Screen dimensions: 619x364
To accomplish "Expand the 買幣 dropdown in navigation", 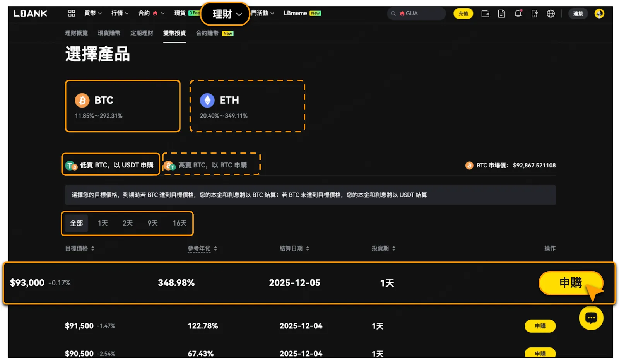I will click(x=93, y=14).
